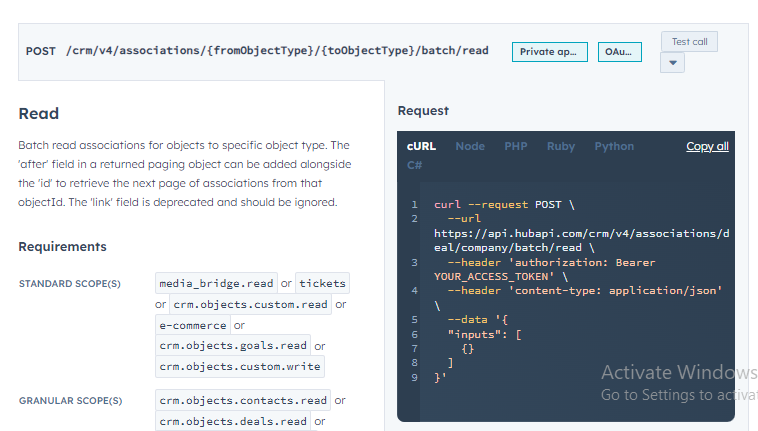Open the dropdown arrow below Test call
The width and height of the screenshot is (758, 431).
click(x=672, y=63)
